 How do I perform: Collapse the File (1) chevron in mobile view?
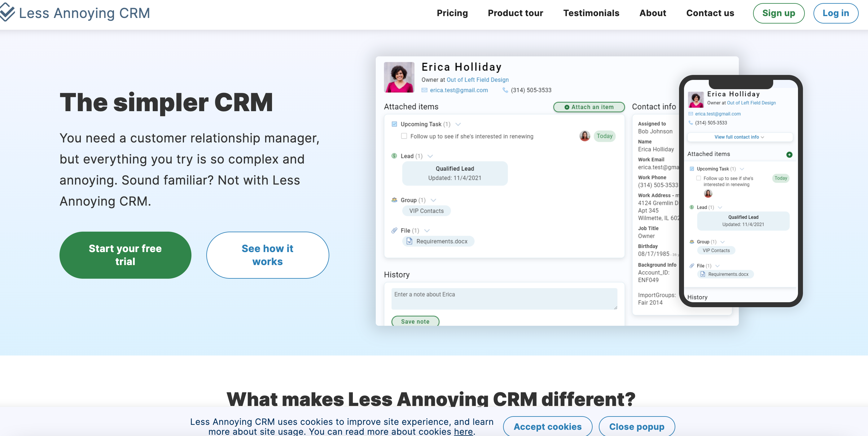click(717, 266)
